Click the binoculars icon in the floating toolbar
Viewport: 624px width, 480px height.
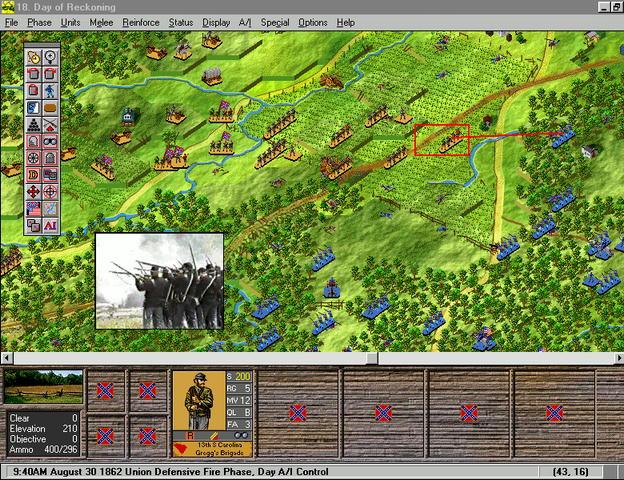coord(50,140)
